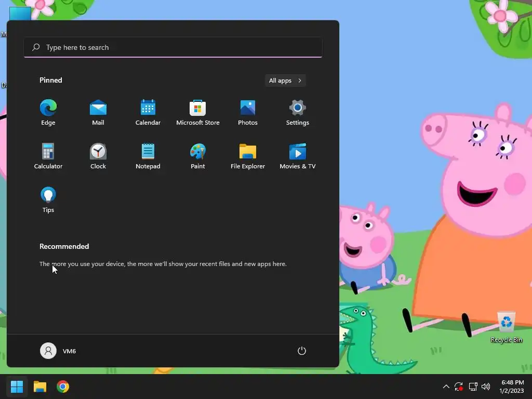Image resolution: width=532 pixels, height=399 pixels.
Task: Click the search magnifier icon
Action: click(x=36, y=47)
